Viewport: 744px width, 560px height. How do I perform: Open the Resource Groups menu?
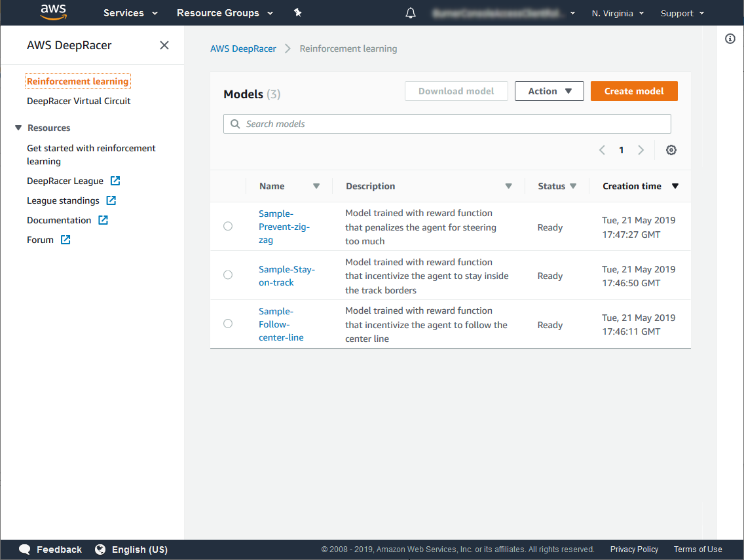tap(225, 13)
